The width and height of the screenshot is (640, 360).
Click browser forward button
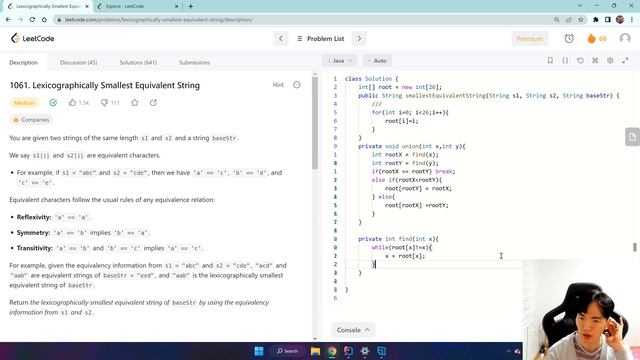pos(20,19)
